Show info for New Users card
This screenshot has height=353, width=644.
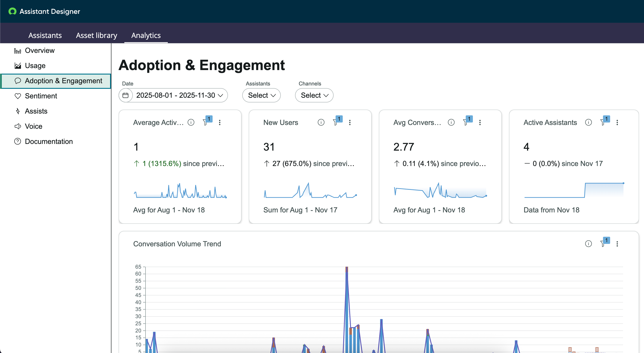(x=321, y=123)
